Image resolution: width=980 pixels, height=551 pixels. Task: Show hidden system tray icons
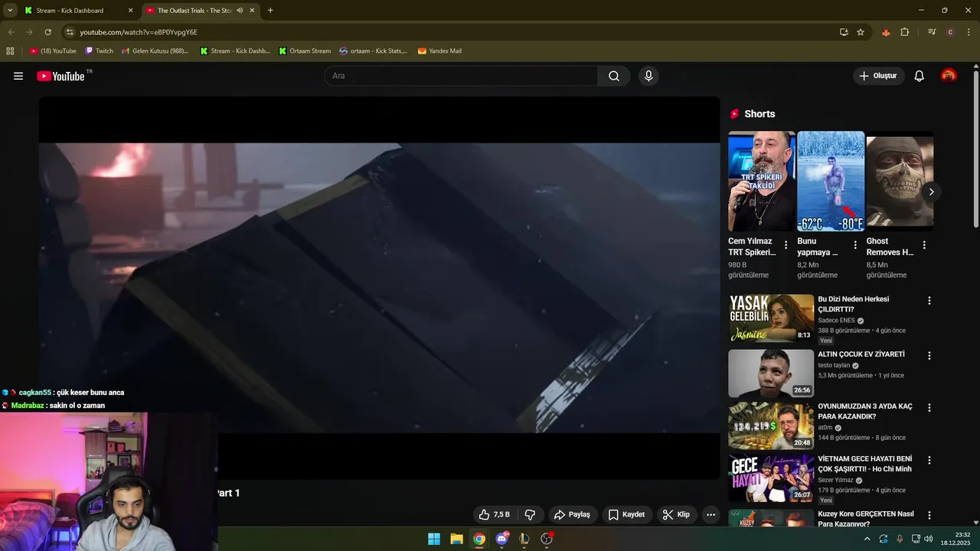coord(867,539)
